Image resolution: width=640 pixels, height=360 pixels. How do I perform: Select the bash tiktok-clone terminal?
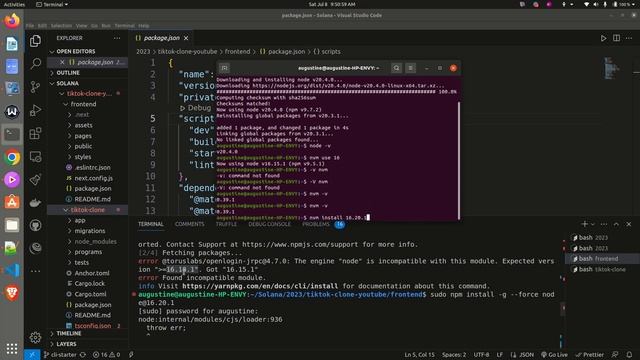pos(602,269)
